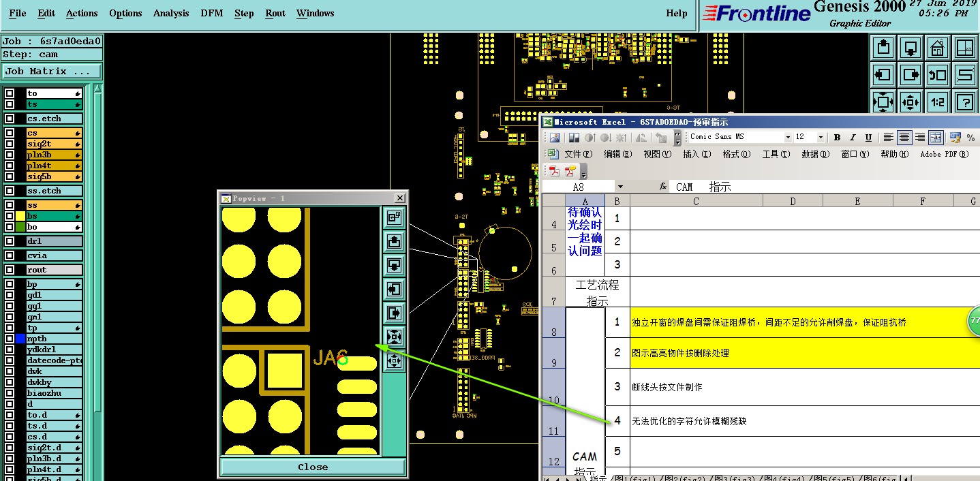Open the Actions menu

click(82, 13)
